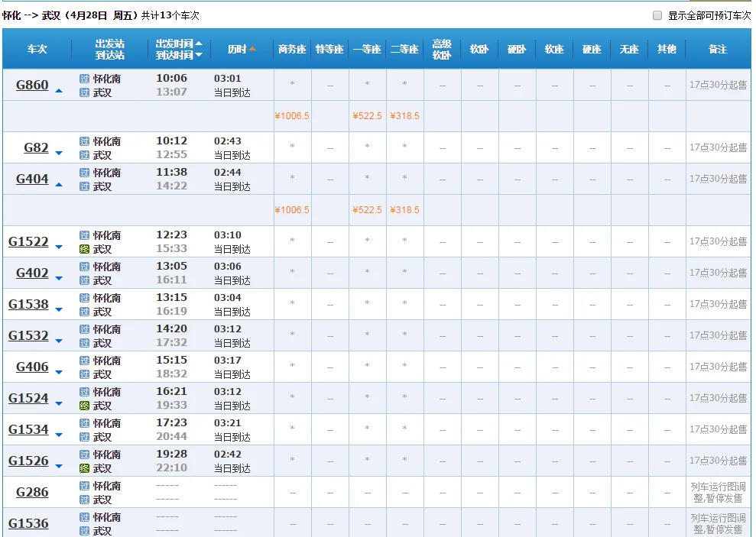Expand G1538 fare details arrow
Screen dimensions: 756x537
(59, 310)
